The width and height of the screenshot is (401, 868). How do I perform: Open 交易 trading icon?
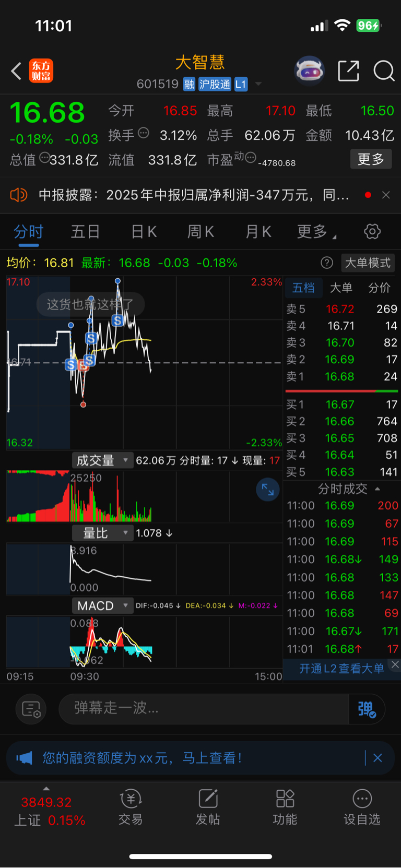coord(131,807)
